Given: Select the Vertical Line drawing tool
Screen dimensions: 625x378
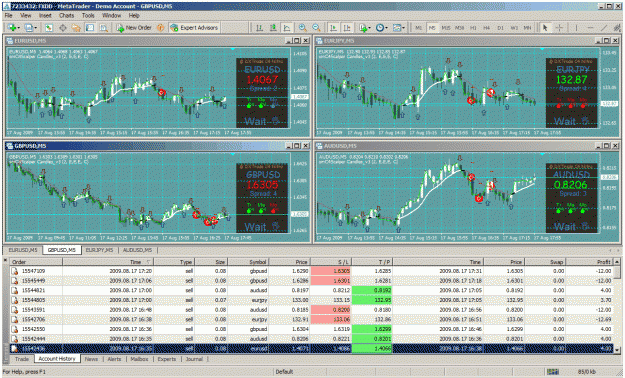Looking at the screenshot, I should pos(576,28).
